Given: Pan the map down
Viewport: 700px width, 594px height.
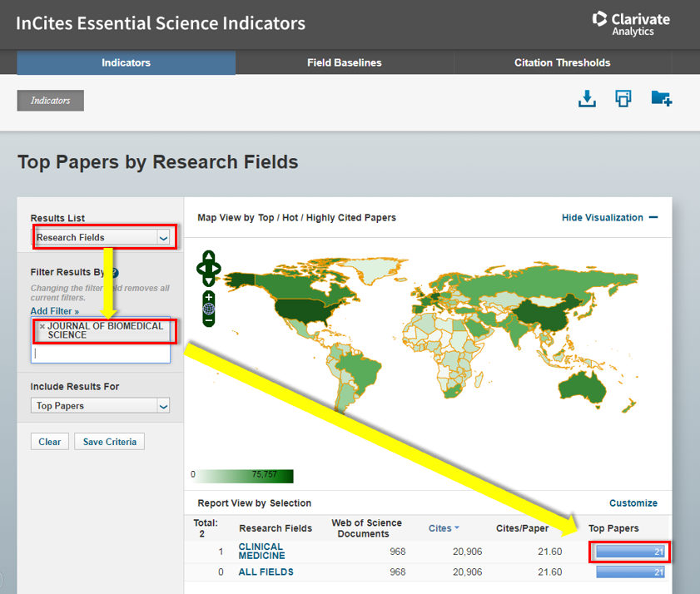Looking at the screenshot, I should 208,281.
